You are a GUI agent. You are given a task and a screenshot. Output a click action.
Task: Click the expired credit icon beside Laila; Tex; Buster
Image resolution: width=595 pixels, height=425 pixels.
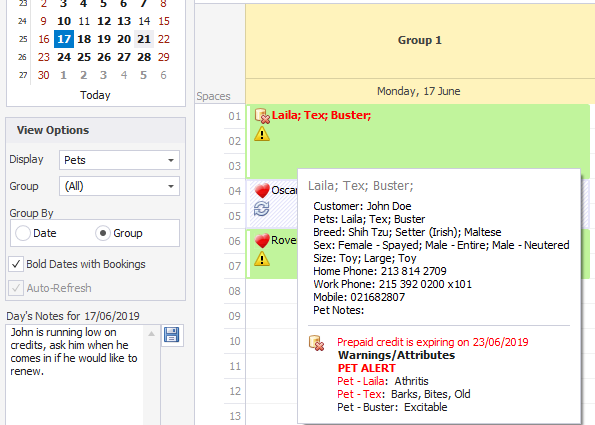coord(262,115)
